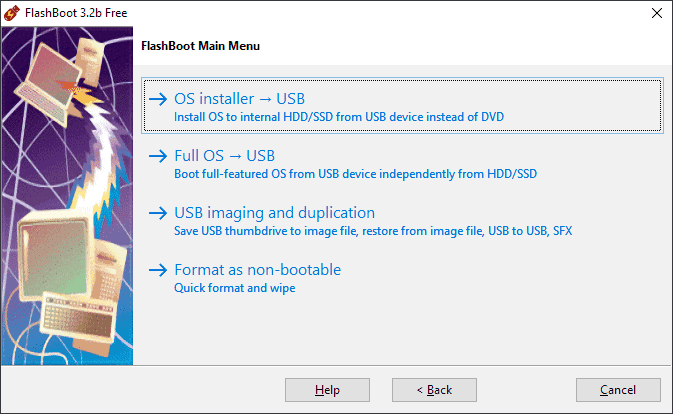
Task: Click the FlashBoot app icon in title bar
Action: click(12, 13)
